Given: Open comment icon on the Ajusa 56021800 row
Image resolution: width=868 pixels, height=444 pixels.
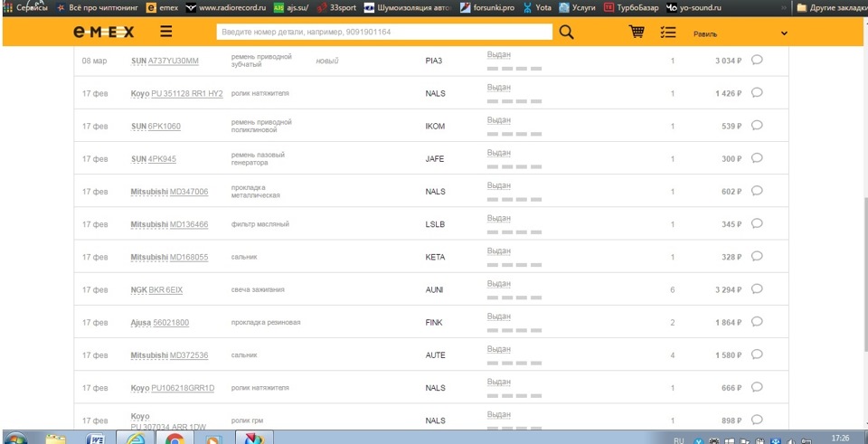Looking at the screenshot, I should coord(757,322).
